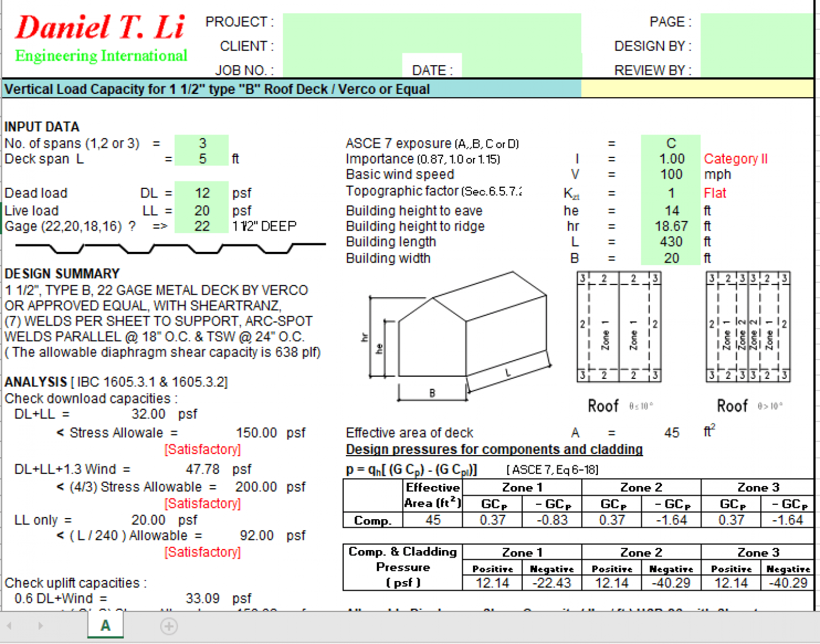Viewport: 820px width, 644px height.
Task: Select the Dead load value 12 cell
Action: tap(202, 193)
